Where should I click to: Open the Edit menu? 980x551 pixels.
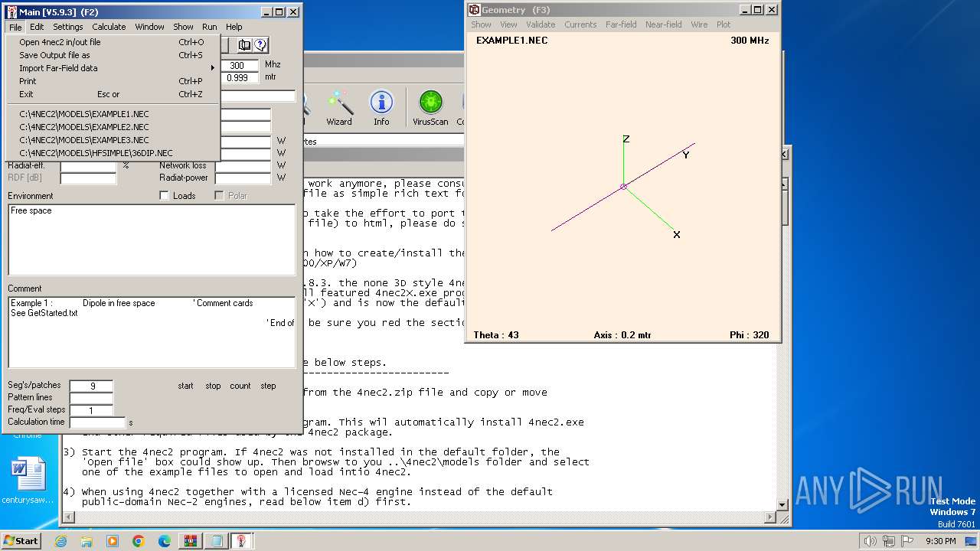point(37,27)
